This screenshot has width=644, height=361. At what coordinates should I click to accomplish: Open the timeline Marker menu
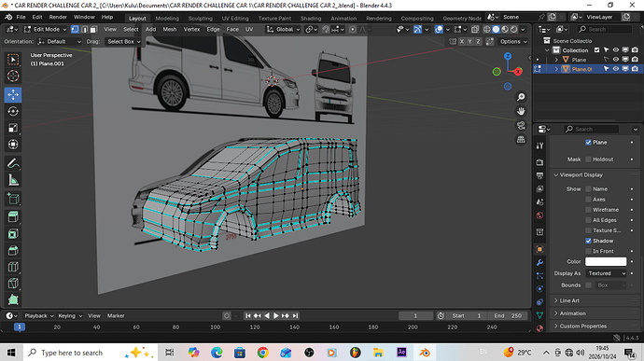(x=116, y=316)
